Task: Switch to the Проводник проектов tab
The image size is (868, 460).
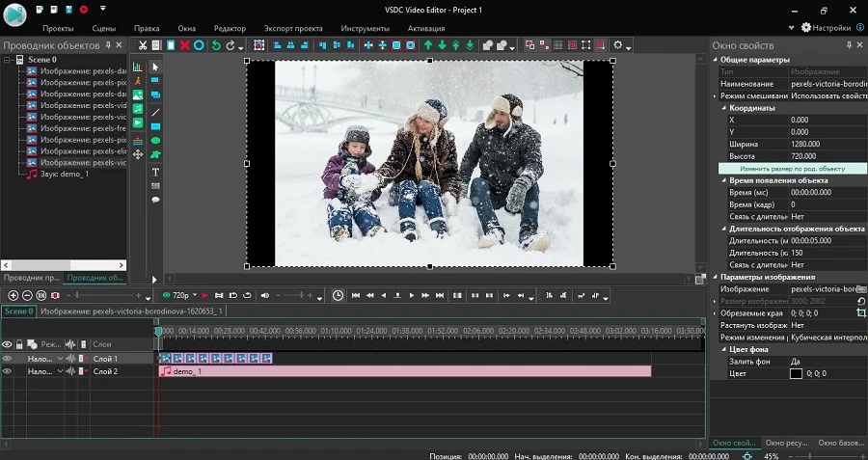Action: (x=32, y=278)
